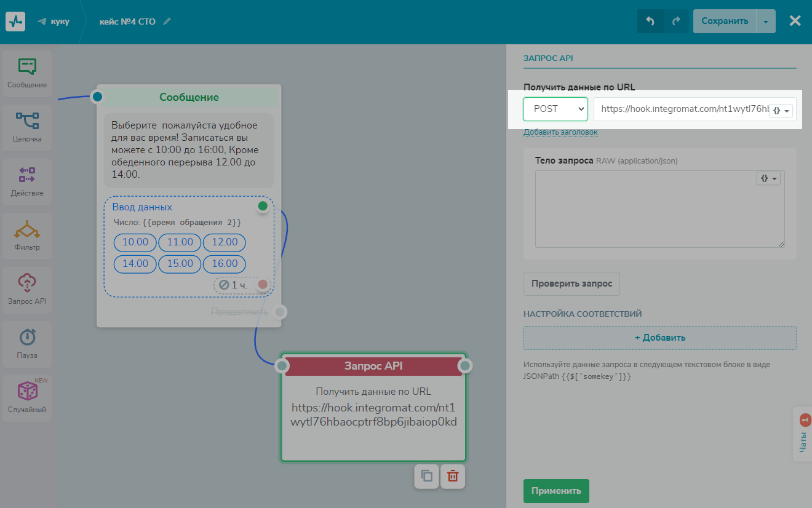Click the Запрос API node header
Image resolution: width=812 pixels, height=508 pixels.
(x=373, y=366)
